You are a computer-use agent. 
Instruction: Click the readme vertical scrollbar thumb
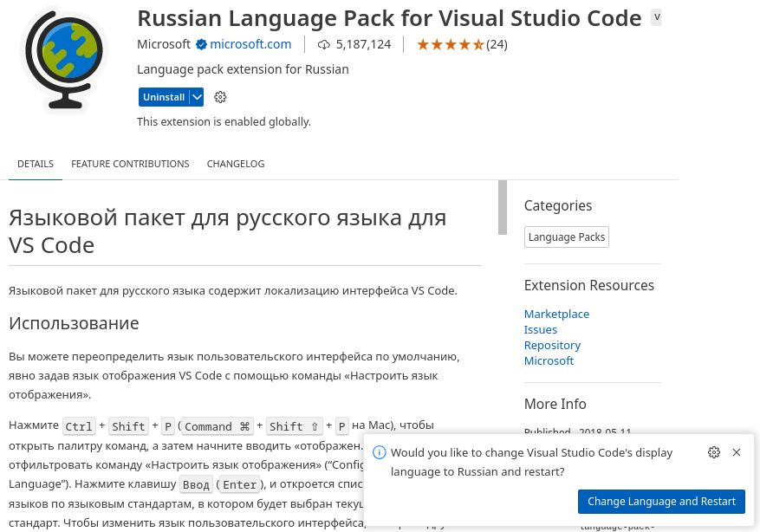pos(503,208)
